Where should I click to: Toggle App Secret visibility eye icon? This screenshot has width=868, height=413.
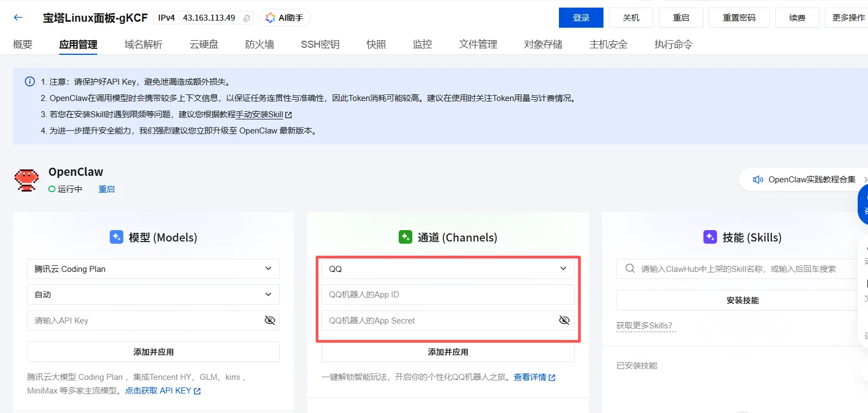(564, 320)
